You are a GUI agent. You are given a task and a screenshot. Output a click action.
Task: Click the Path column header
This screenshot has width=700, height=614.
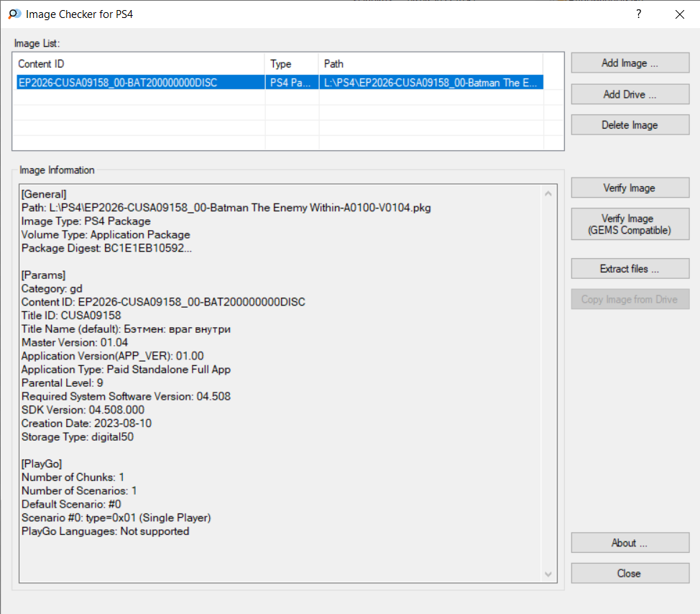coord(430,64)
